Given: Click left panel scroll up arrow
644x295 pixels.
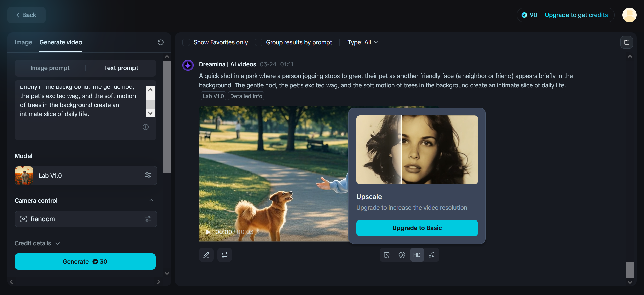Looking at the screenshot, I should (167, 57).
